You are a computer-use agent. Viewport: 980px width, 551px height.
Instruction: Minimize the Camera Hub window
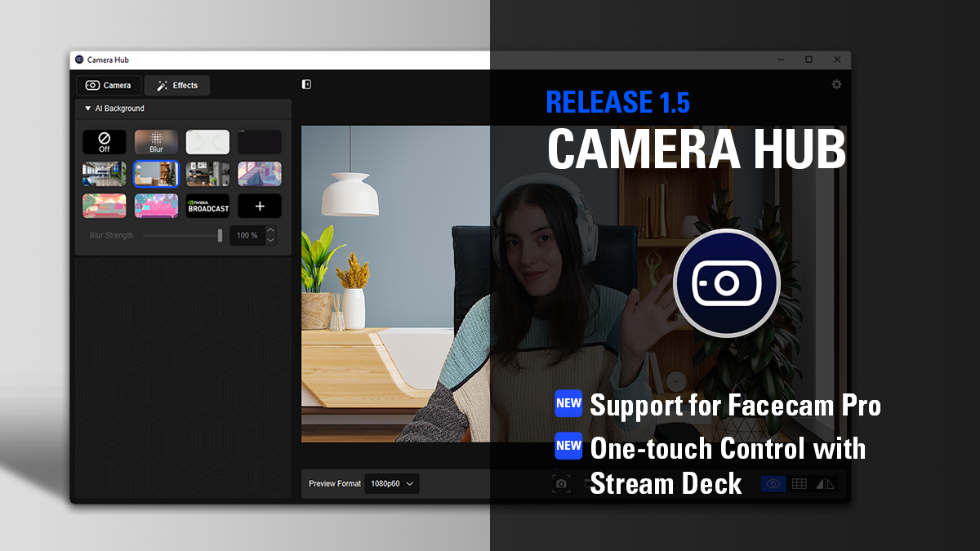pos(782,60)
